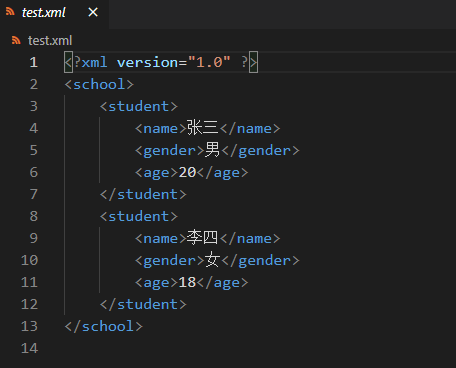This screenshot has width=456, height=368.
Task: Click the name 李四 on line 9
Action: pos(202,238)
